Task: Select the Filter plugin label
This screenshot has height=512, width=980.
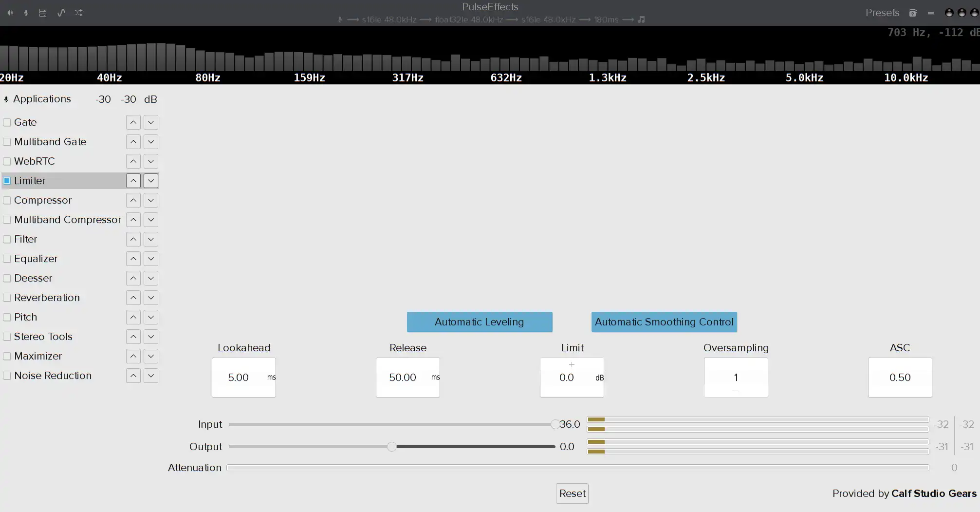Action: pos(26,239)
